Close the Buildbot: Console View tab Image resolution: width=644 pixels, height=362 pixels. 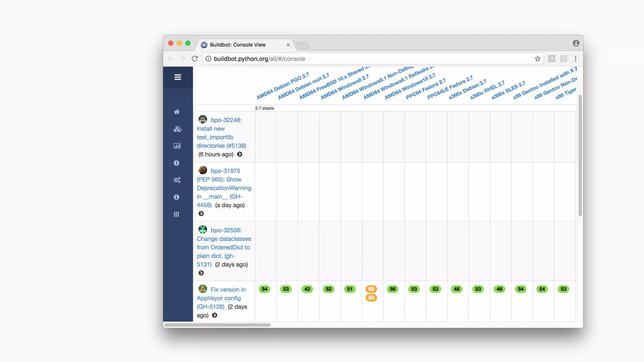(288, 45)
